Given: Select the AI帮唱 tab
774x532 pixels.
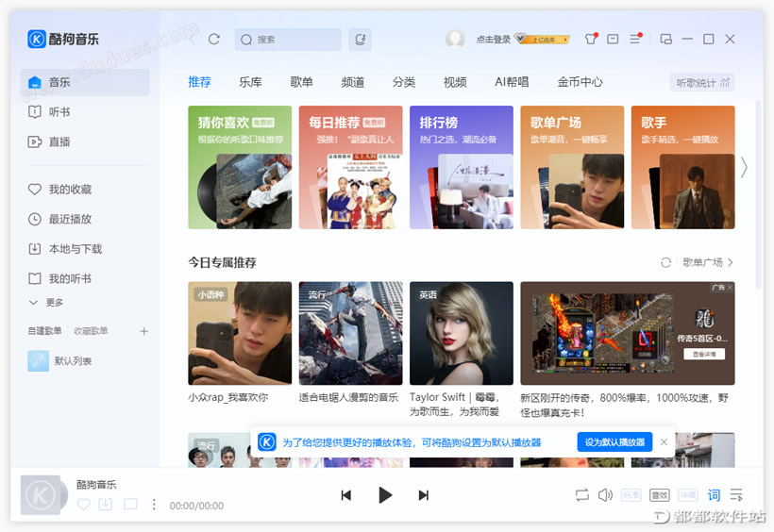Looking at the screenshot, I should tap(512, 82).
